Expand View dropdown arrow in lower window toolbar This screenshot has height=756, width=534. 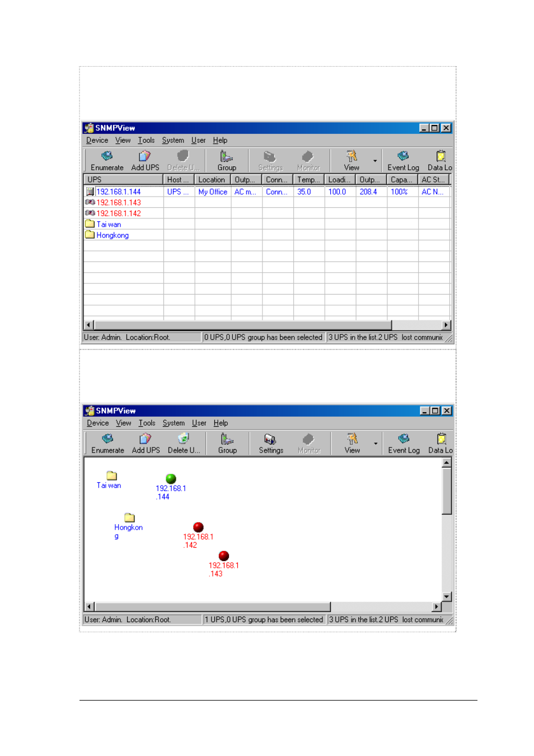376,444
